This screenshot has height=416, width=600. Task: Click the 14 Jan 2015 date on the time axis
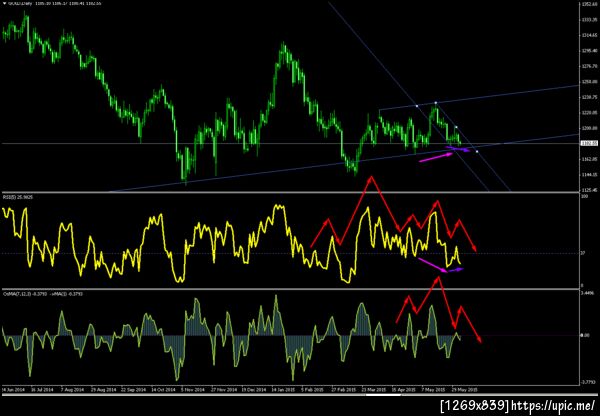click(x=284, y=389)
